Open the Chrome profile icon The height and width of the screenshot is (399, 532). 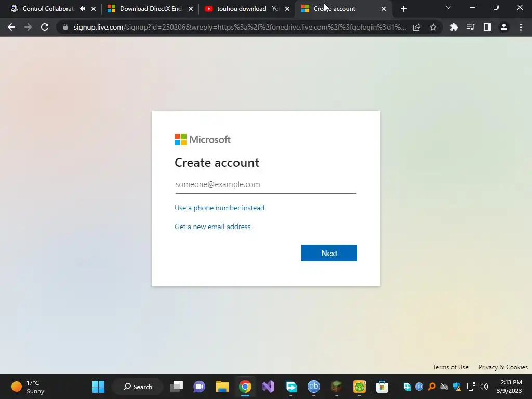[504, 27]
